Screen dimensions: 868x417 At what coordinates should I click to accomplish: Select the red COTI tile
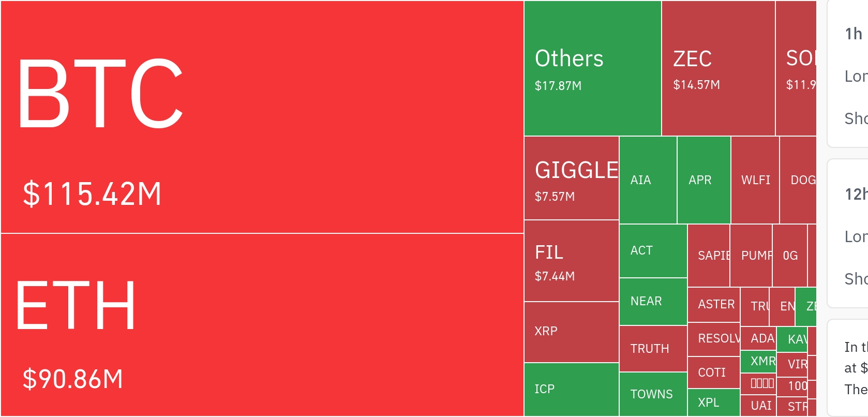tap(713, 373)
